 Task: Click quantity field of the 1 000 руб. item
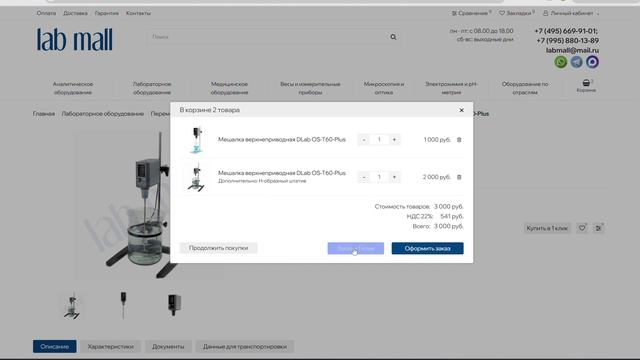379,140
